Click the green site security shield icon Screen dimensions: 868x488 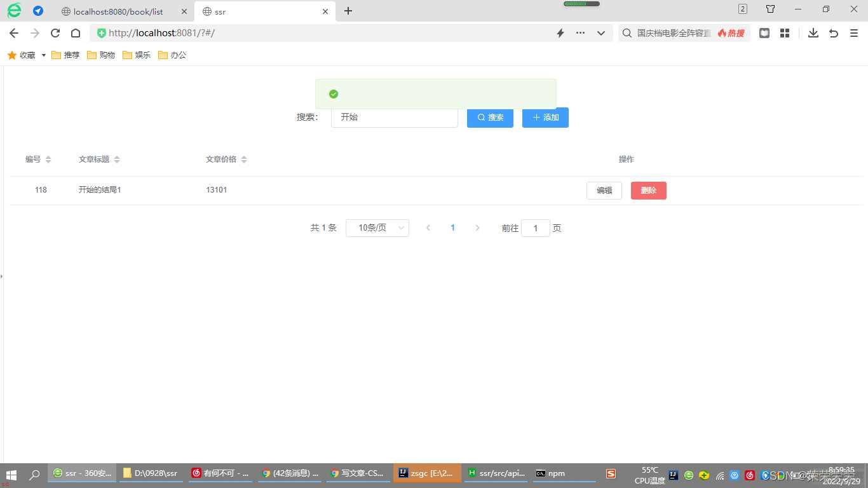tap(101, 33)
